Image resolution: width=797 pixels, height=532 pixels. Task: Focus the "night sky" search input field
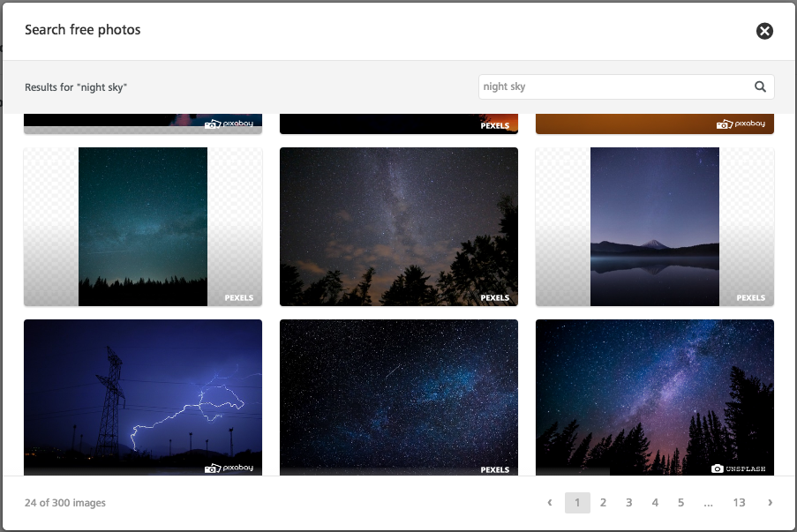click(x=614, y=86)
